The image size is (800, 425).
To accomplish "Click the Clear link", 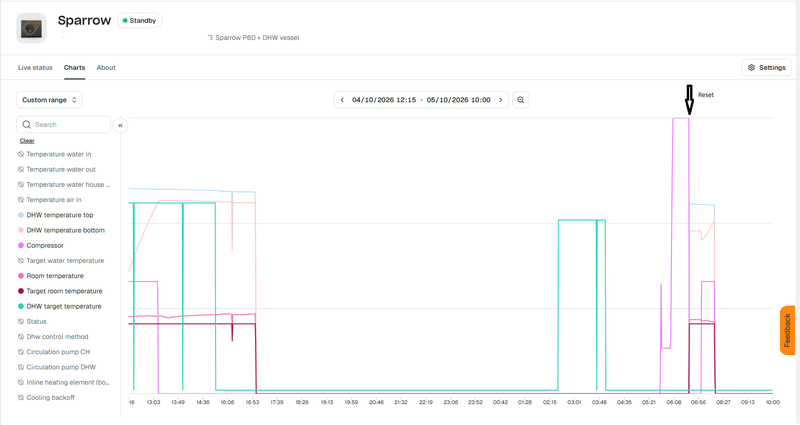I will (27, 141).
